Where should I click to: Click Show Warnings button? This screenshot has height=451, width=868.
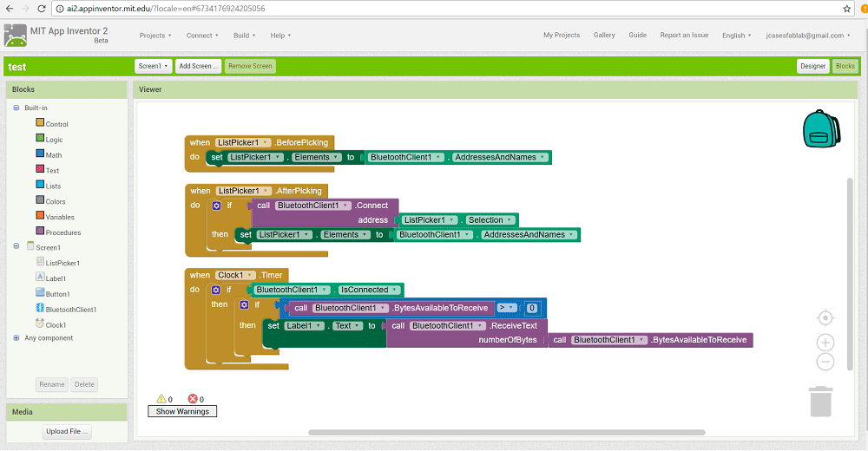tap(182, 411)
